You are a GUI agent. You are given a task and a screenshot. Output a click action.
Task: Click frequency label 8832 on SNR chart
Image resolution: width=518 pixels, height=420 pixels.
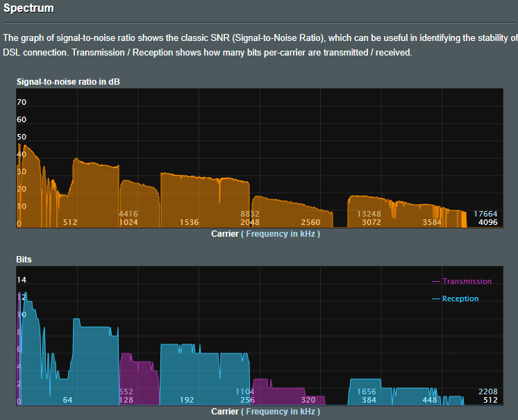click(250, 214)
